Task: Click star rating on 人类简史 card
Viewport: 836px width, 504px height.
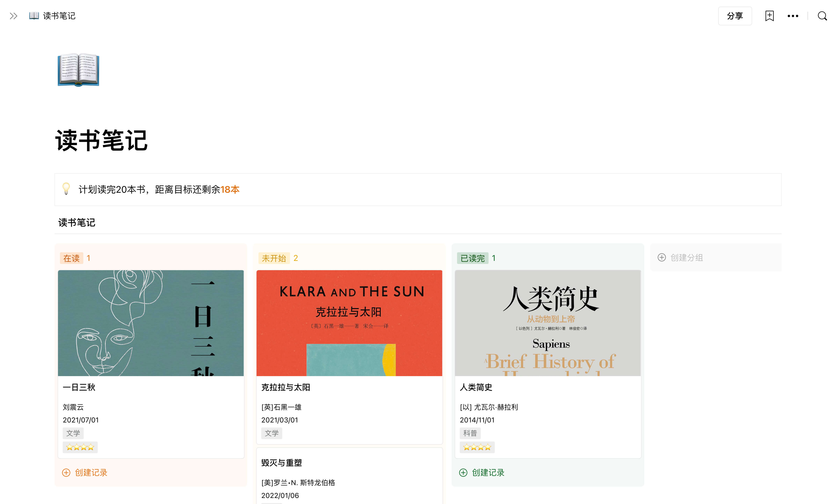Action: click(477, 447)
